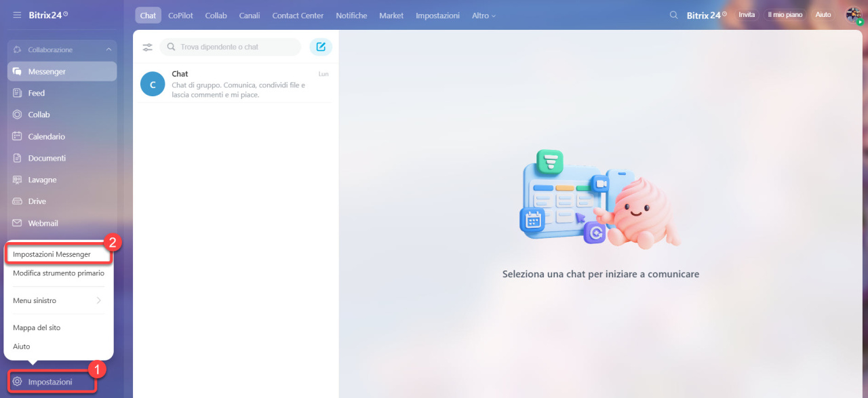The width and height of the screenshot is (868, 398).
Task: Click the Invita button
Action: (x=747, y=15)
